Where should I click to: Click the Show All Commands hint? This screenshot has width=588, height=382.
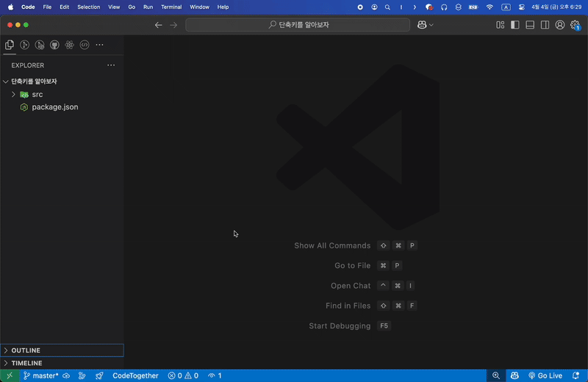(332, 245)
